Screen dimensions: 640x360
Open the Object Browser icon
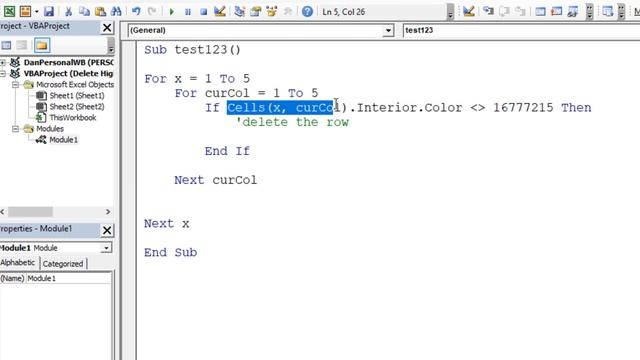[271, 11]
